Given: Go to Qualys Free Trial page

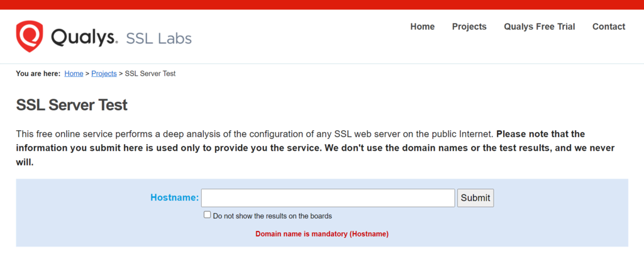Looking at the screenshot, I should (539, 26).
